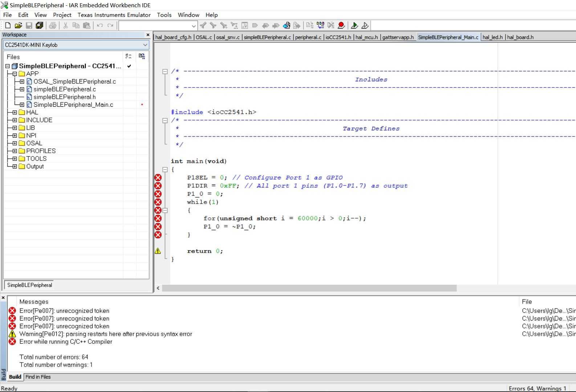576x392 pixels.
Task: Create a new document with toolbar icon
Action: click(8, 25)
